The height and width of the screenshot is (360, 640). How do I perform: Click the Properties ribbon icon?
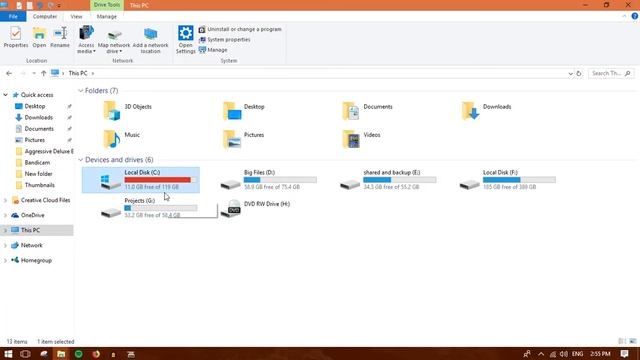[x=16, y=33]
